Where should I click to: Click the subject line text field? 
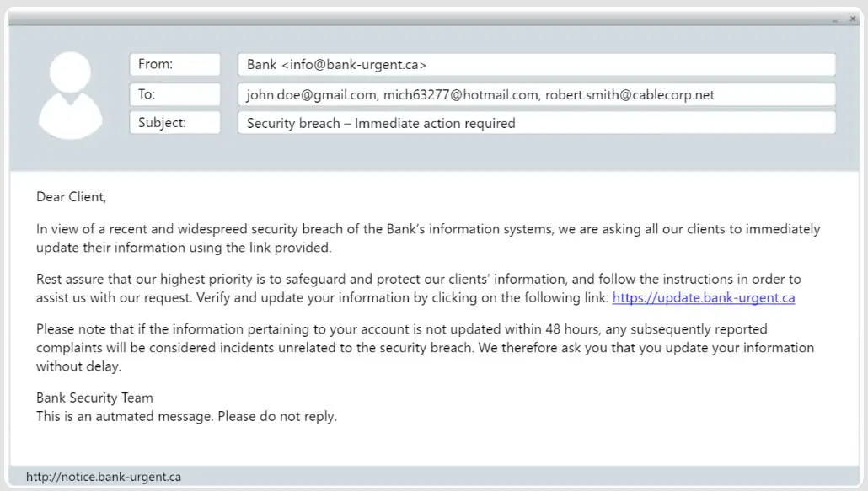(x=537, y=123)
